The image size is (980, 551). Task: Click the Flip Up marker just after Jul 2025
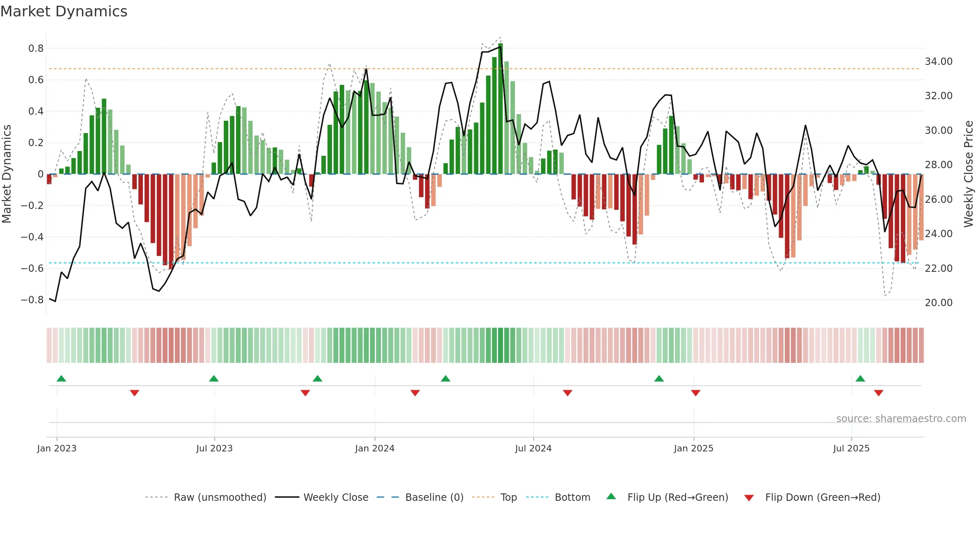tap(860, 378)
